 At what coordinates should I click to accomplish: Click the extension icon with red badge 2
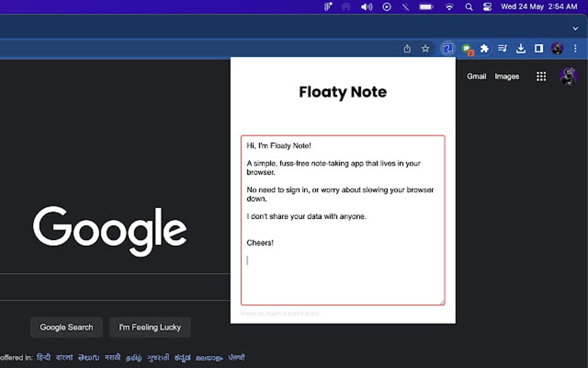(x=466, y=48)
